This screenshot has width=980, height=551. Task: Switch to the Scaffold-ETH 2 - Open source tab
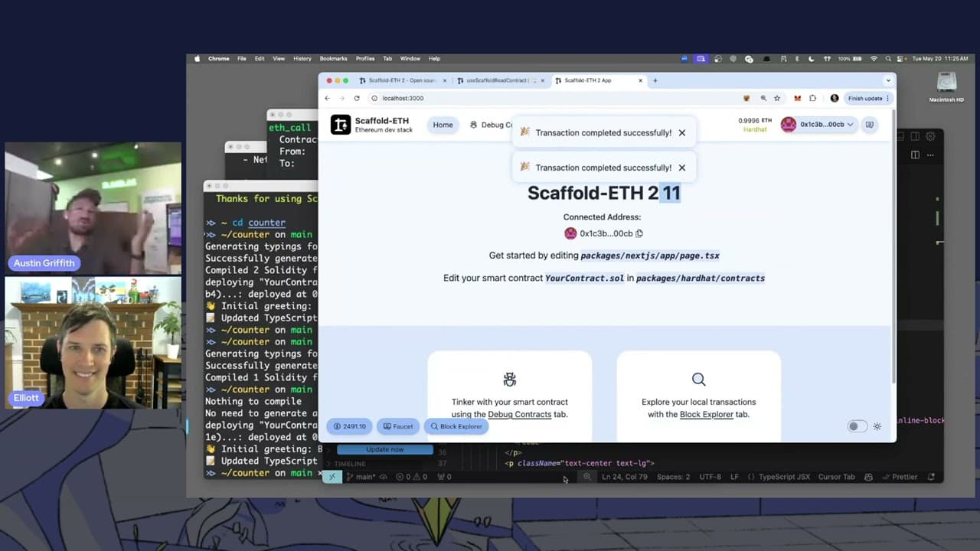click(402, 80)
